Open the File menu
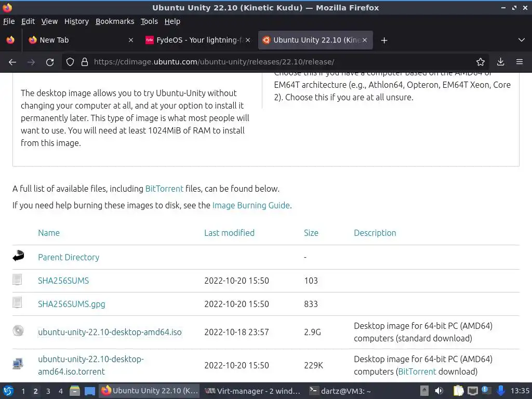Viewport: 532px width, 399px height. click(9, 21)
